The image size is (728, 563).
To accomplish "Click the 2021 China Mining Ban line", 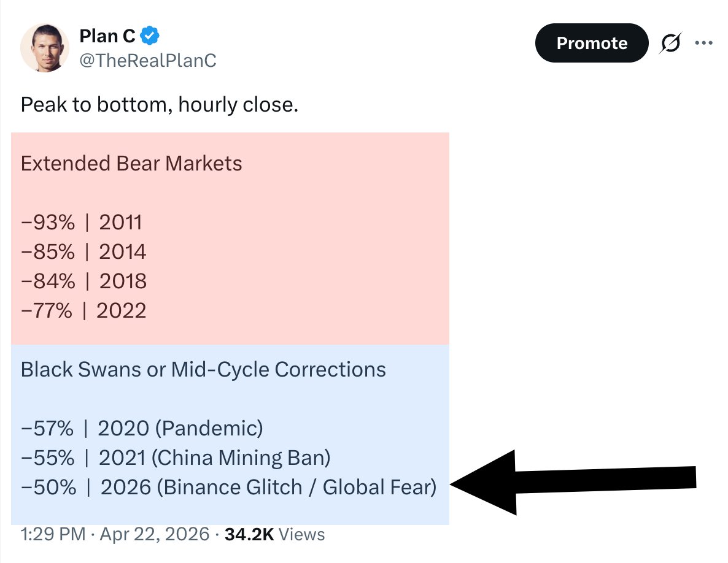I will 176,458.
